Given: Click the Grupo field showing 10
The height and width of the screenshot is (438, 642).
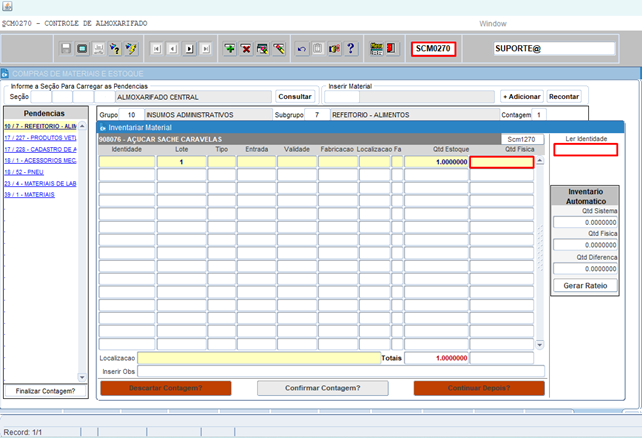Looking at the screenshot, I should pyautogui.click(x=131, y=115).
